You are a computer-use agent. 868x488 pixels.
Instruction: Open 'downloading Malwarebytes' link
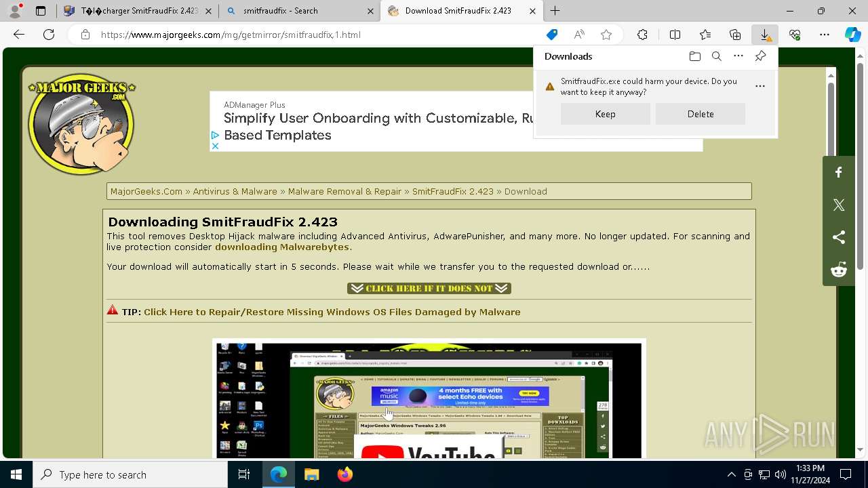pyautogui.click(x=282, y=247)
